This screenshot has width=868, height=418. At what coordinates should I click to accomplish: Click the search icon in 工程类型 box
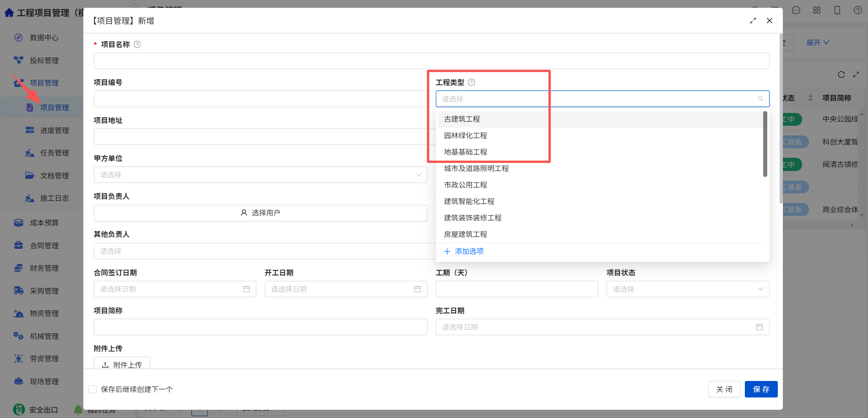click(x=760, y=99)
